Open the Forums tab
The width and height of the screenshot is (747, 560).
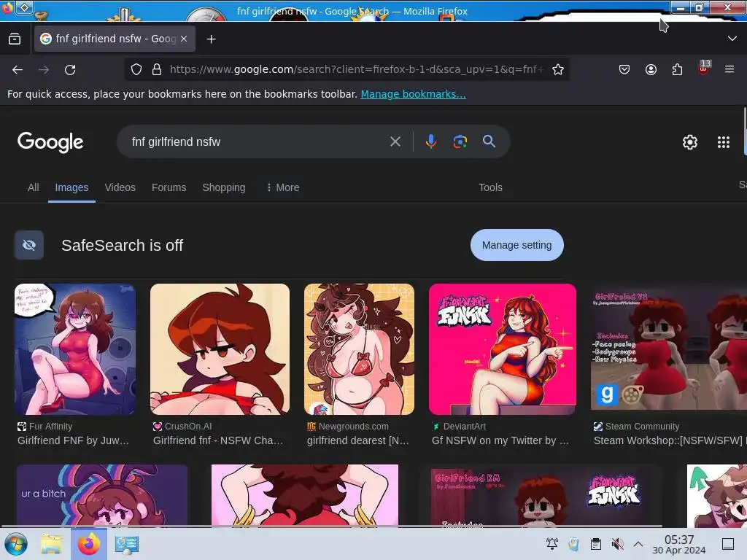pos(169,187)
